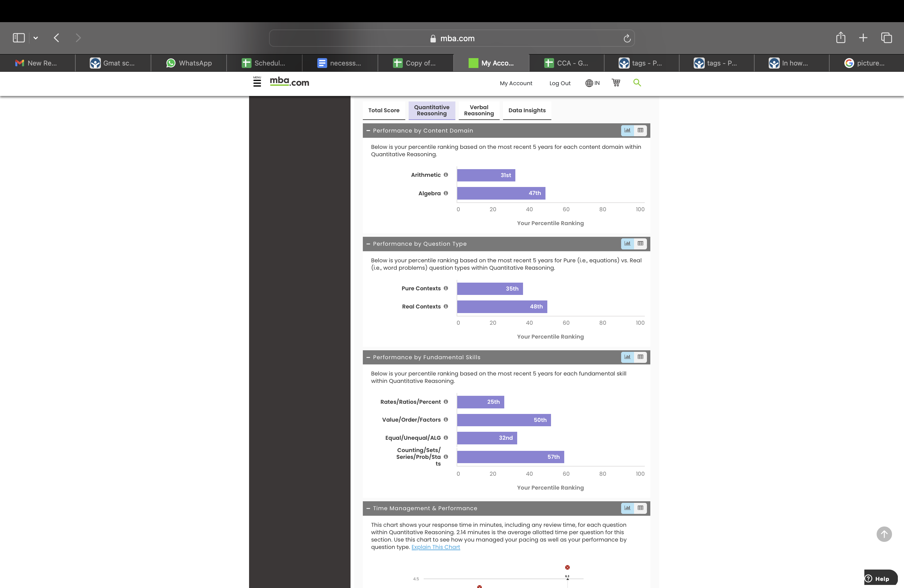This screenshot has width=904, height=588.
Task: Click Log Out on mba.com
Action: tap(560, 83)
